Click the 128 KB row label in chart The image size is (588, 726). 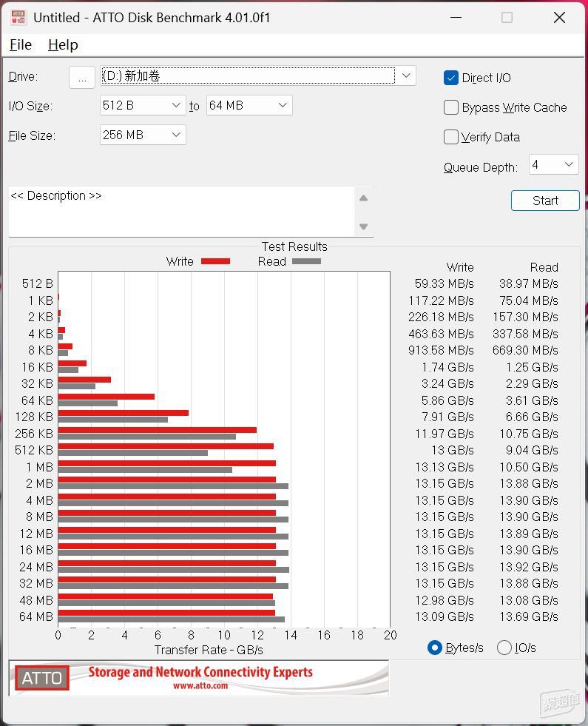34,417
